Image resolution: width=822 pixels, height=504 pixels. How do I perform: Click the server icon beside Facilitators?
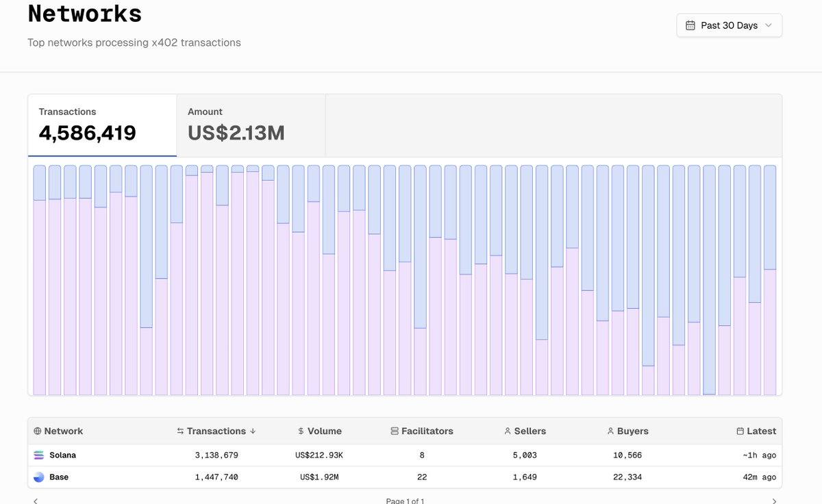(x=395, y=431)
